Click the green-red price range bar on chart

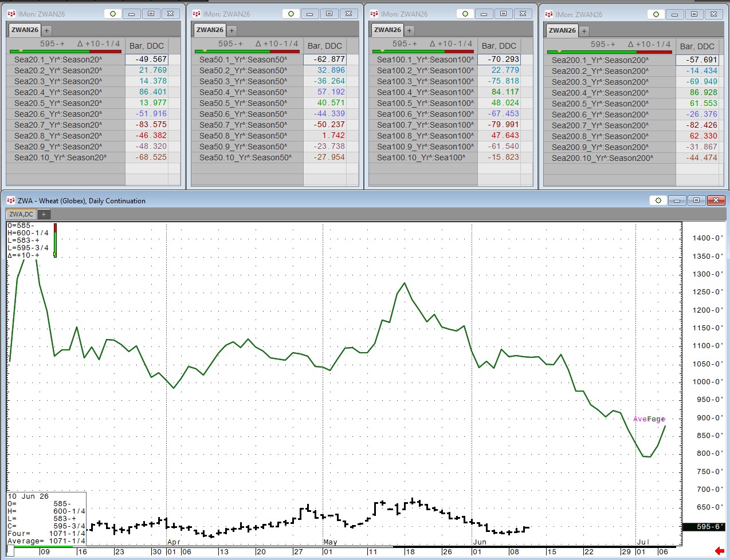tap(55, 240)
